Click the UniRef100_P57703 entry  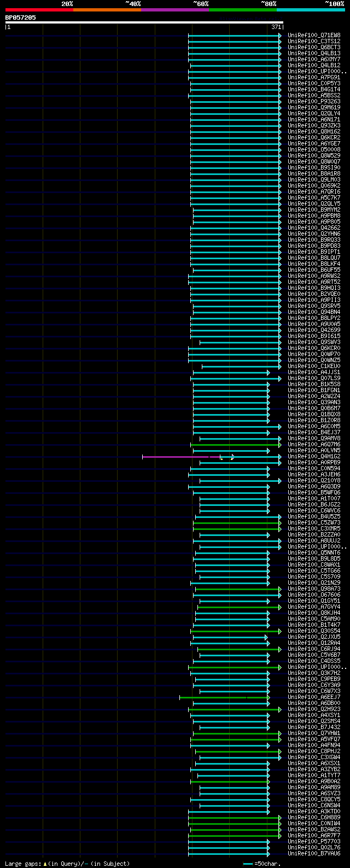pos(314,841)
